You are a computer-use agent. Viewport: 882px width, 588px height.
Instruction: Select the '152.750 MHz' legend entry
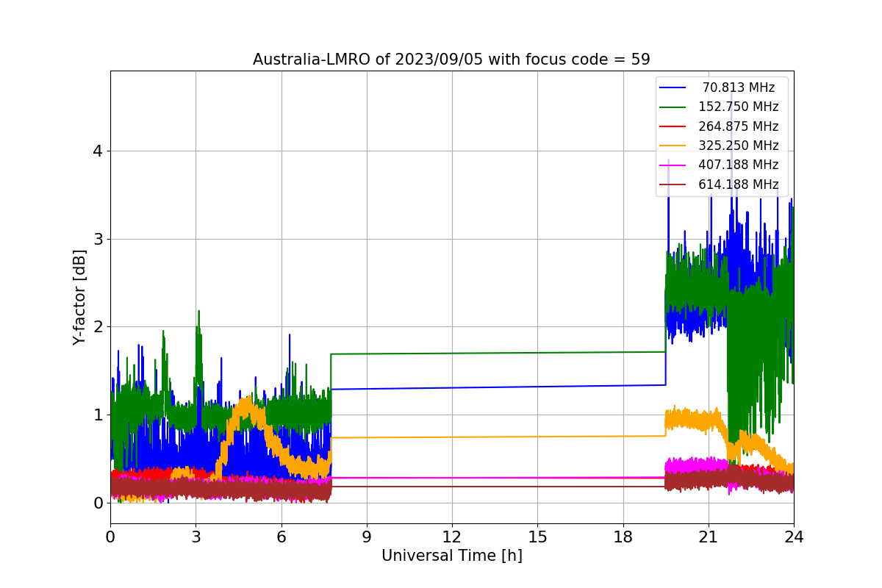coord(739,107)
